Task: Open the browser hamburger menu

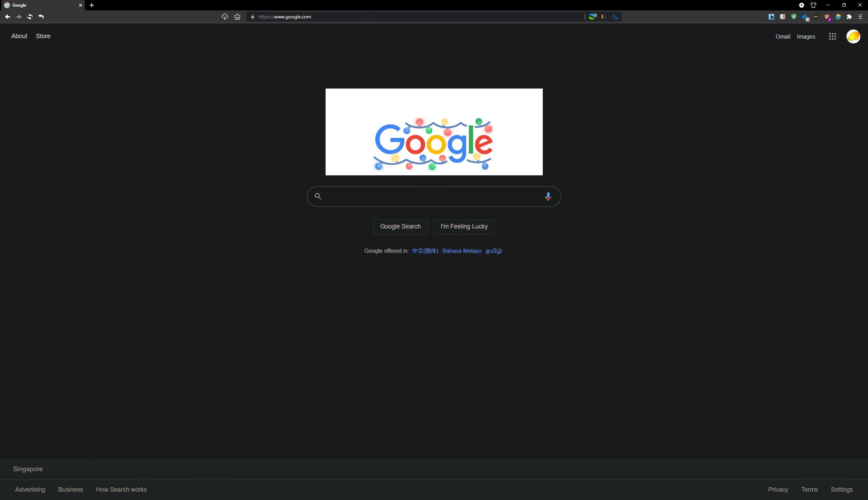Action: [860, 17]
